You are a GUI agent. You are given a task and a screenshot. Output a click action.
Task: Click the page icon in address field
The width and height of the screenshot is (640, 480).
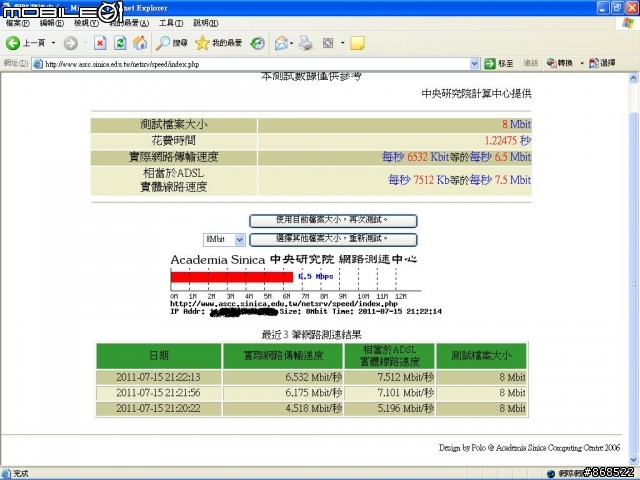pyautogui.click(x=38, y=64)
